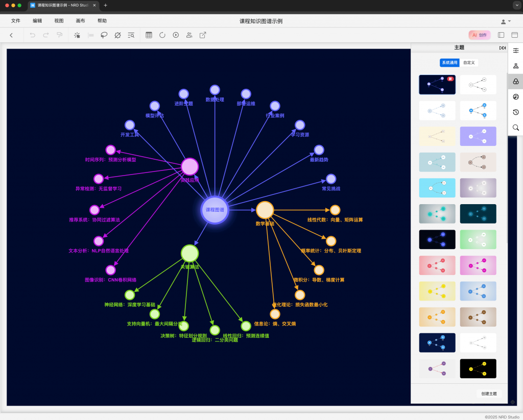Click the play presentation icon

(176, 35)
